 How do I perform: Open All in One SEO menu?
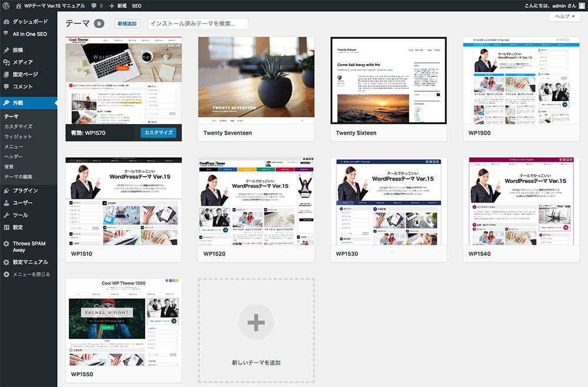coord(30,34)
